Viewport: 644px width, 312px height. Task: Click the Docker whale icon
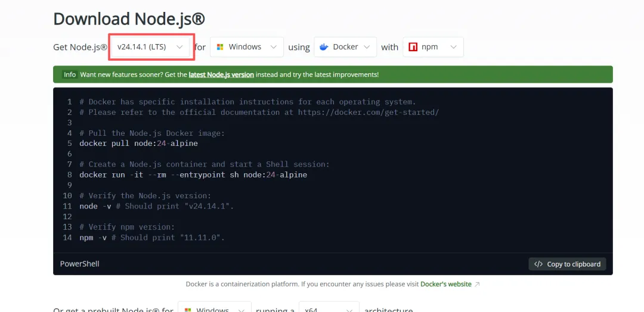[324, 47]
